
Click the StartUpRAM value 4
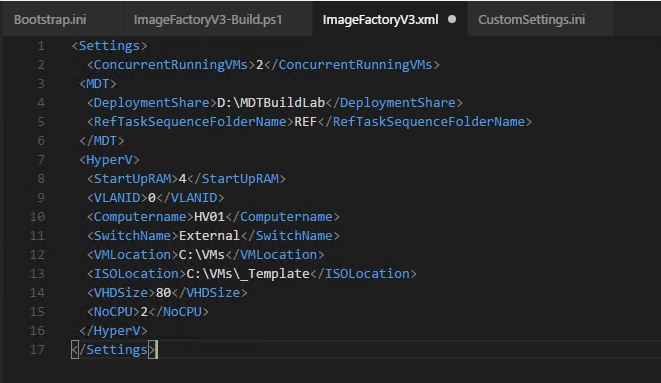click(x=182, y=179)
